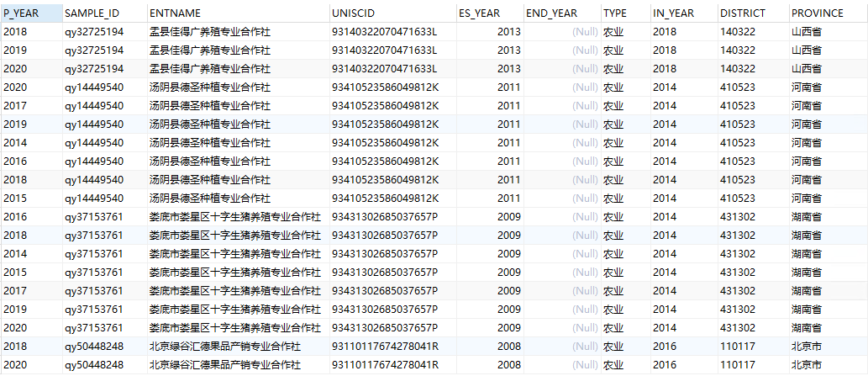Image resolution: width=868 pixels, height=376 pixels.
Task: Select ES_YEAR 2008 cell in the last row
Action: [x=508, y=365]
